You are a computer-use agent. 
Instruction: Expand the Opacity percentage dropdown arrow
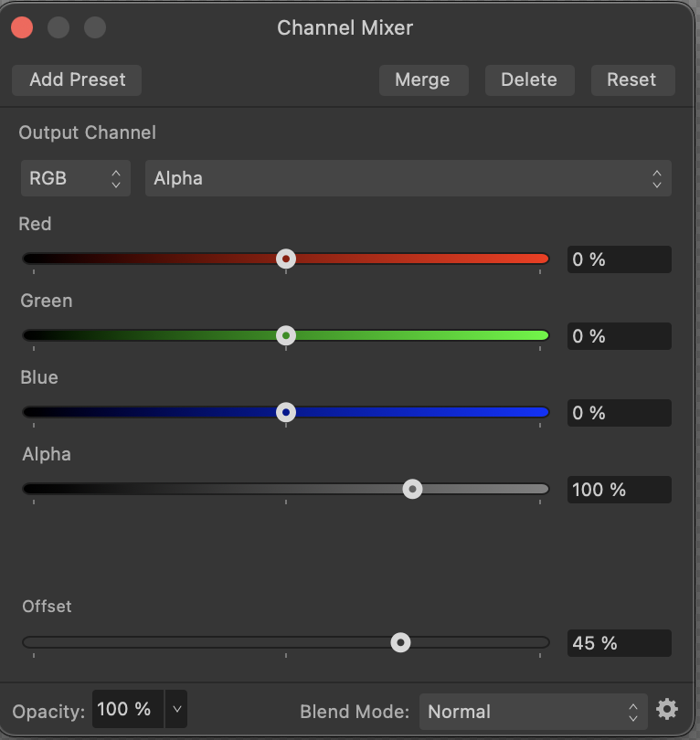(176, 709)
